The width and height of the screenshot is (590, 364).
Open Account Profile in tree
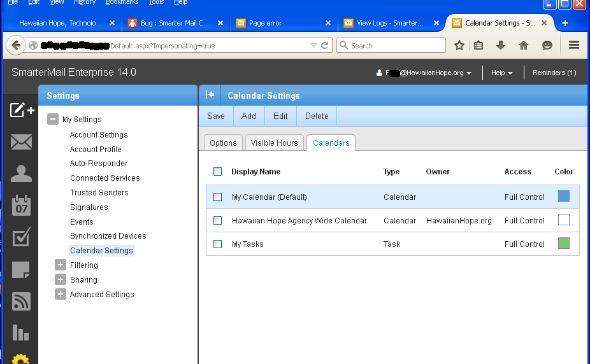coord(96,149)
